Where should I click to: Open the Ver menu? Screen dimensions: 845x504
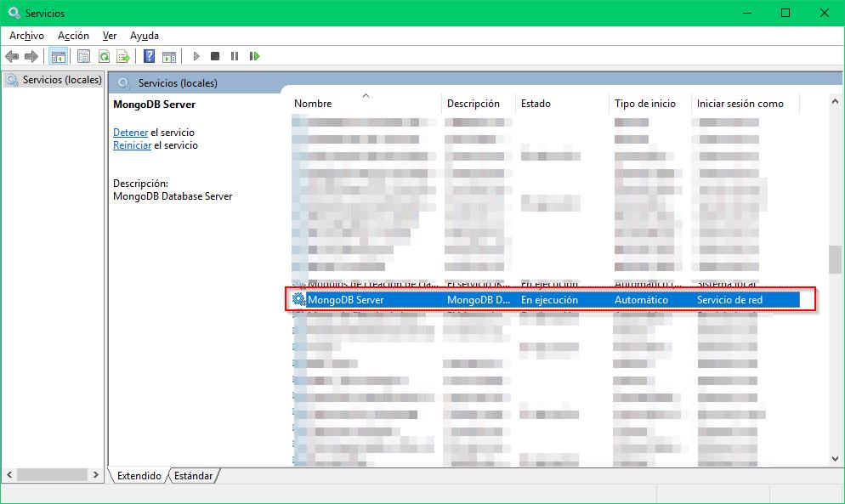[x=110, y=36]
